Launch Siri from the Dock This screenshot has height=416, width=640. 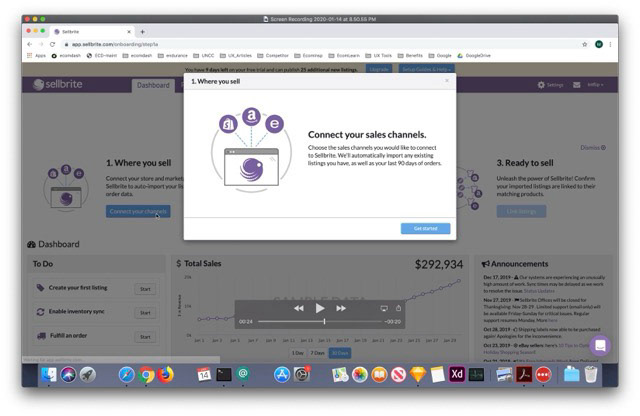pos(68,374)
